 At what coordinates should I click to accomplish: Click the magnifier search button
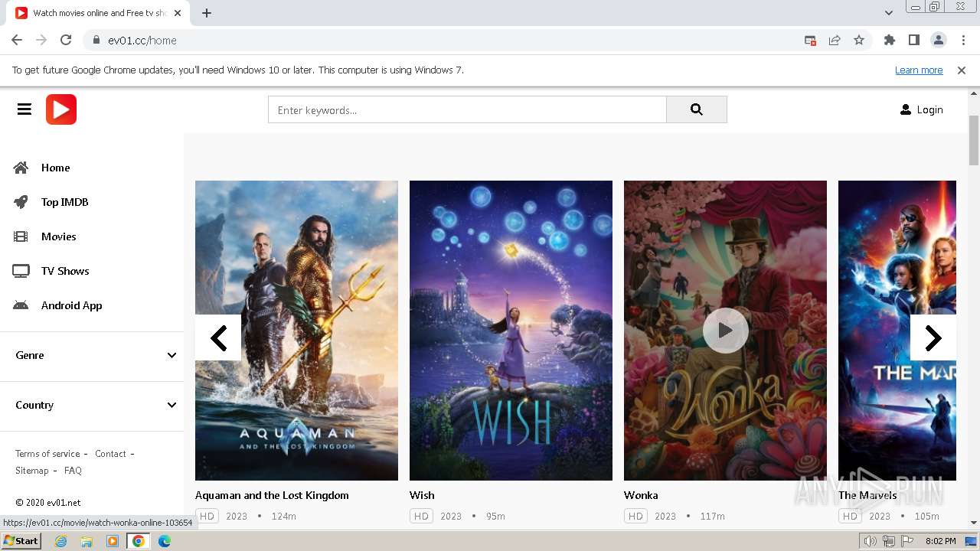(696, 109)
